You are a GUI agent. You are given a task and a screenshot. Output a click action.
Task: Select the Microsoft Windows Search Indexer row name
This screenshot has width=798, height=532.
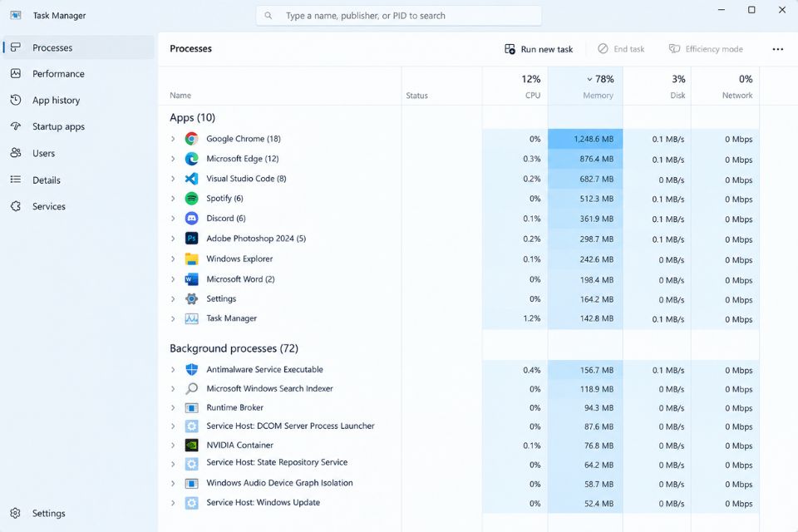[x=269, y=388]
